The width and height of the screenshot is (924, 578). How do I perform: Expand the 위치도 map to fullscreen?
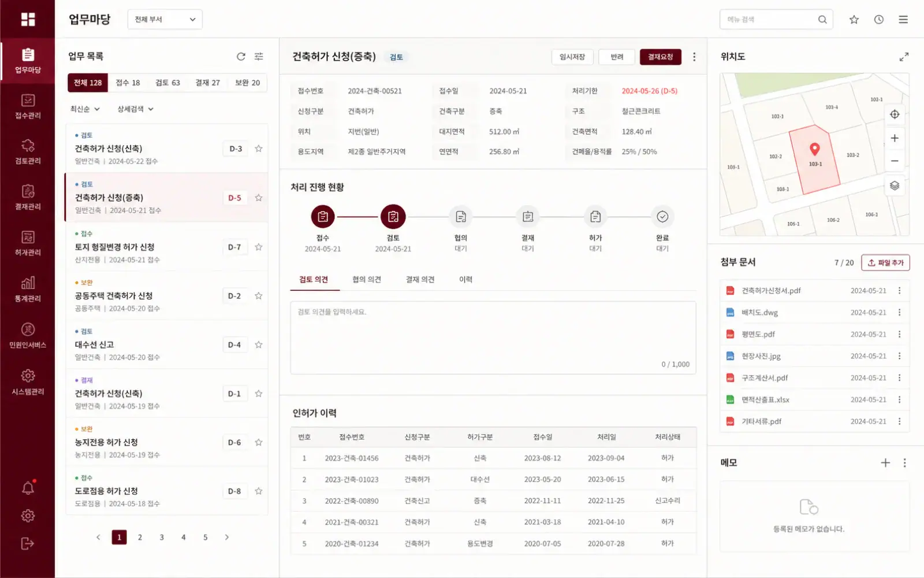904,57
